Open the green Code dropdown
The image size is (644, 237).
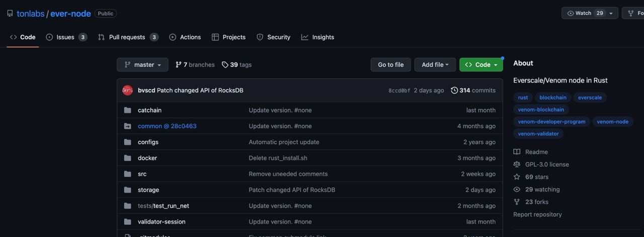pos(481,65)
